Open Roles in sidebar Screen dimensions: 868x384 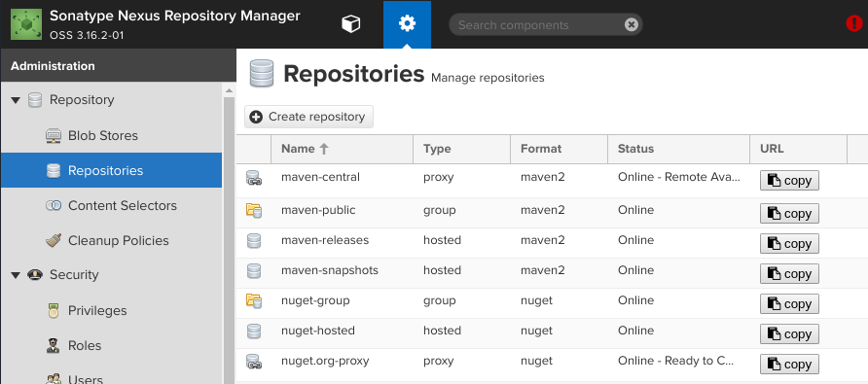coord(85,345)
